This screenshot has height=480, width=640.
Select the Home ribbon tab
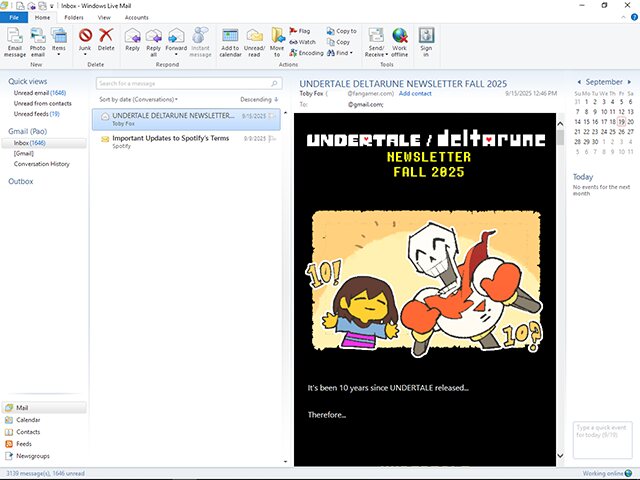coord(42,18)
